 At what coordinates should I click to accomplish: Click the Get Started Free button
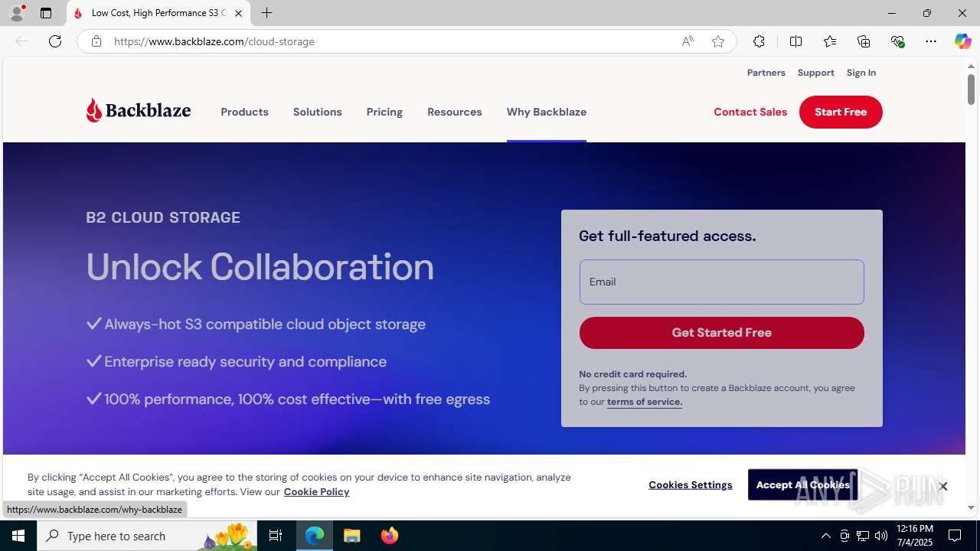[721, 333]
